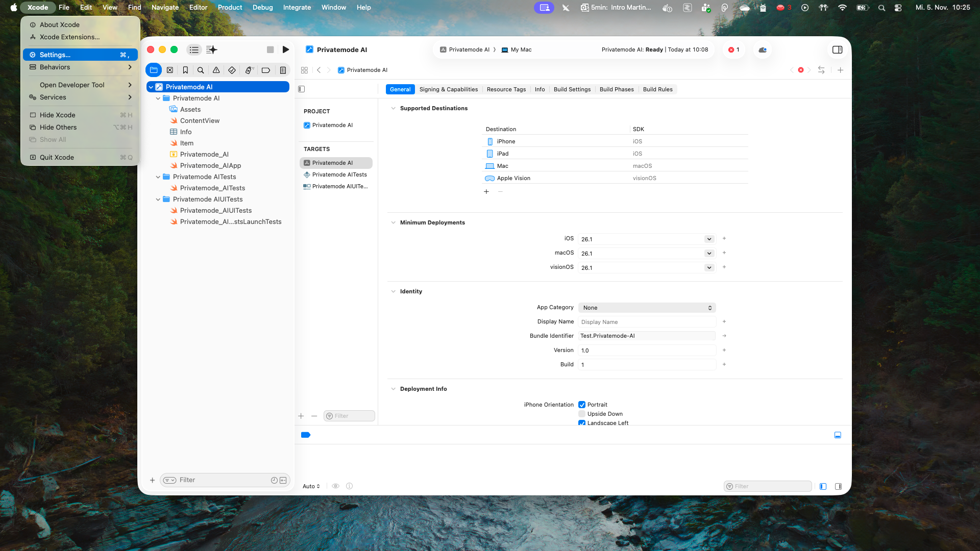
Task: Open the coding assistant sparkle icon
Action: (x=211, y=49)
